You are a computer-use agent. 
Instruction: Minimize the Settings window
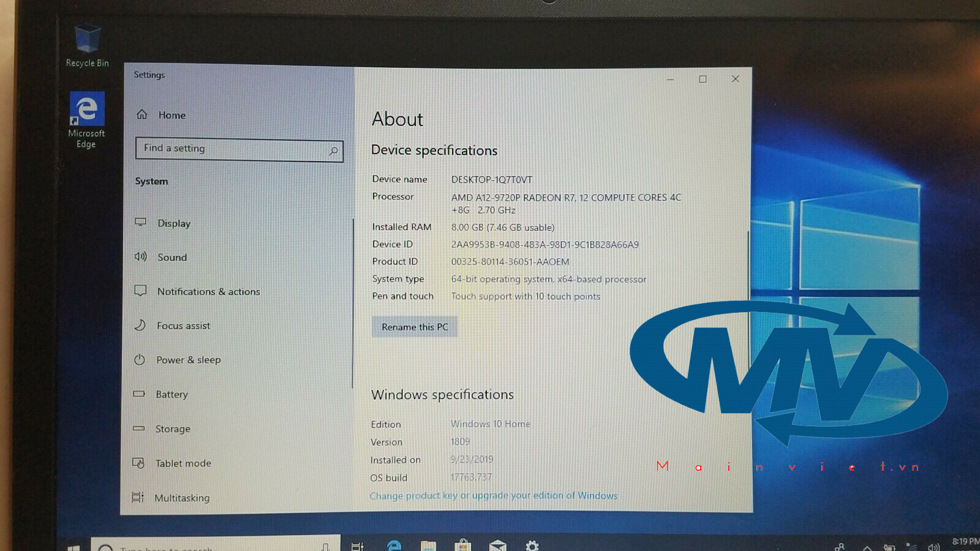(x=670, y=79)
